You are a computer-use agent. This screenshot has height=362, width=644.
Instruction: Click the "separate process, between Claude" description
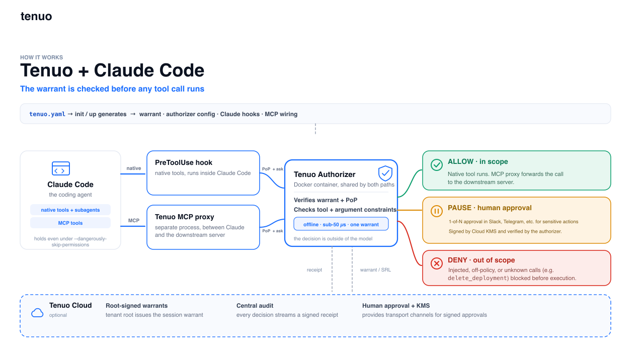[x=200, y=227]
